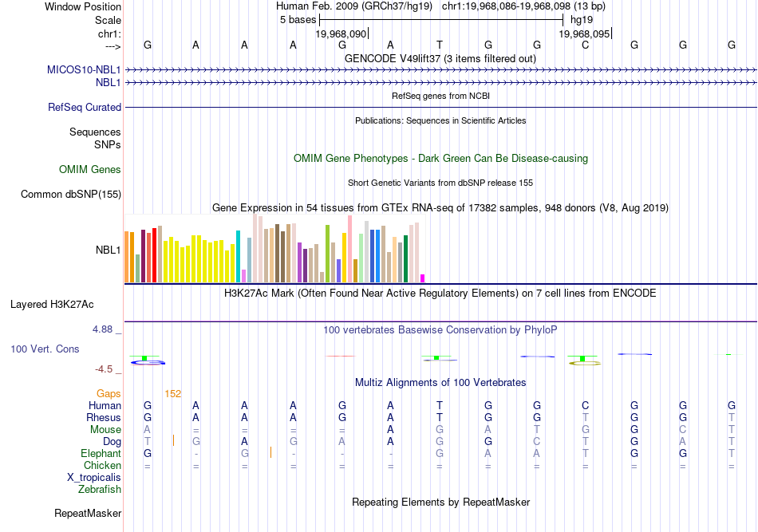Click the NBL1 label beside GTEx chart
The width and height of the screenshot is (758, 532).
(108, 250)
